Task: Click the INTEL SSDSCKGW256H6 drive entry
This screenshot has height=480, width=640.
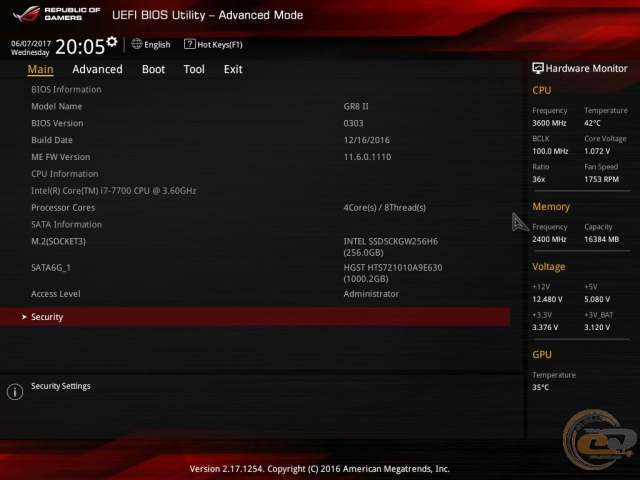Action: coord(391,247)
